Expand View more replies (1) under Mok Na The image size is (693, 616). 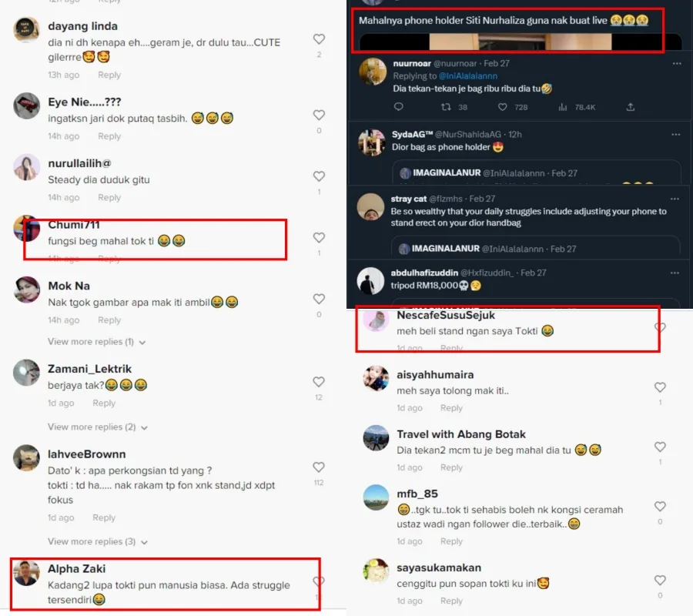click(96, 342)
